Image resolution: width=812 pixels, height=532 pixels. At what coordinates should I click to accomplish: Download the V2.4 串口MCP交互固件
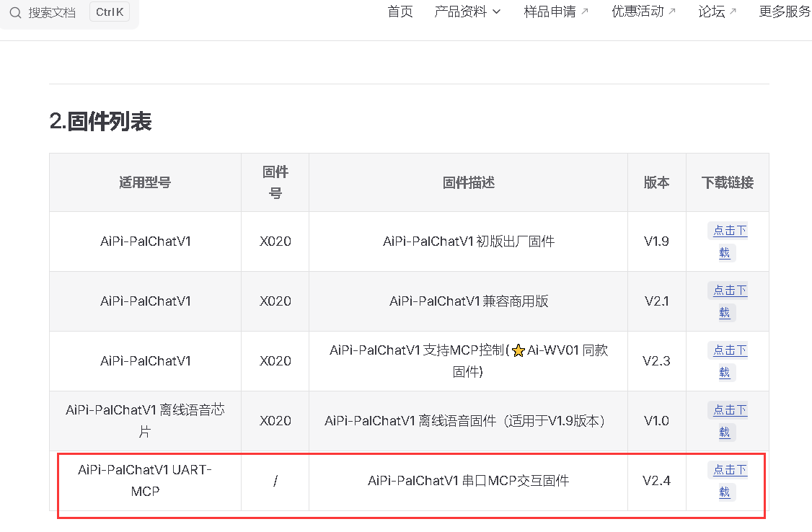pos(730,471)
